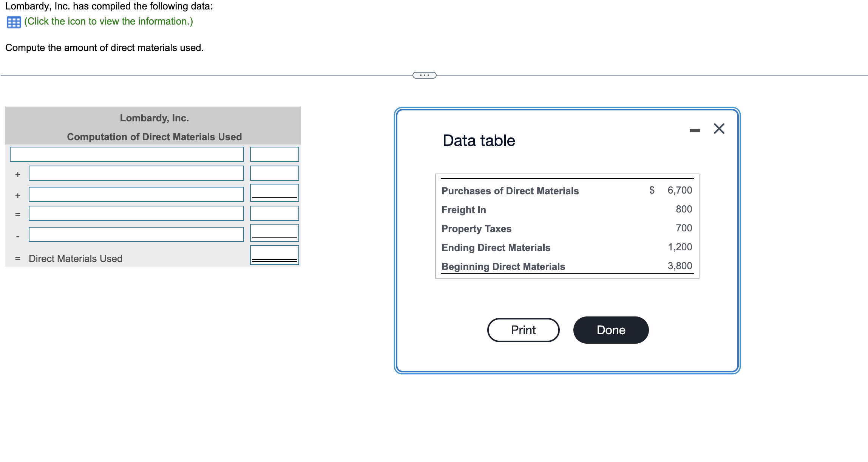Click the Ending Direct Materials row
Image resolution: width=868 pixels, height=462 pixels.
(496, 247)
